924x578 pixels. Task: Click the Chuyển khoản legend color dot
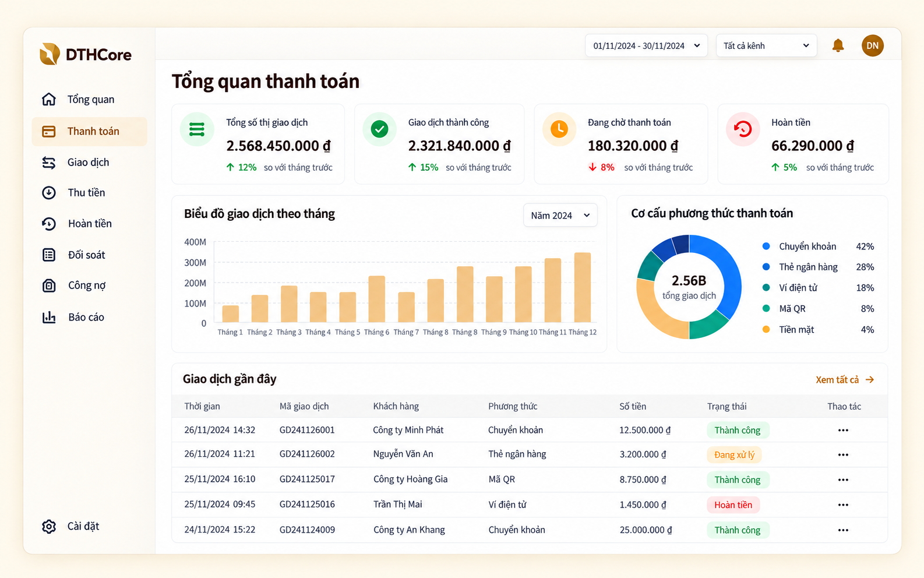(766, 246)
